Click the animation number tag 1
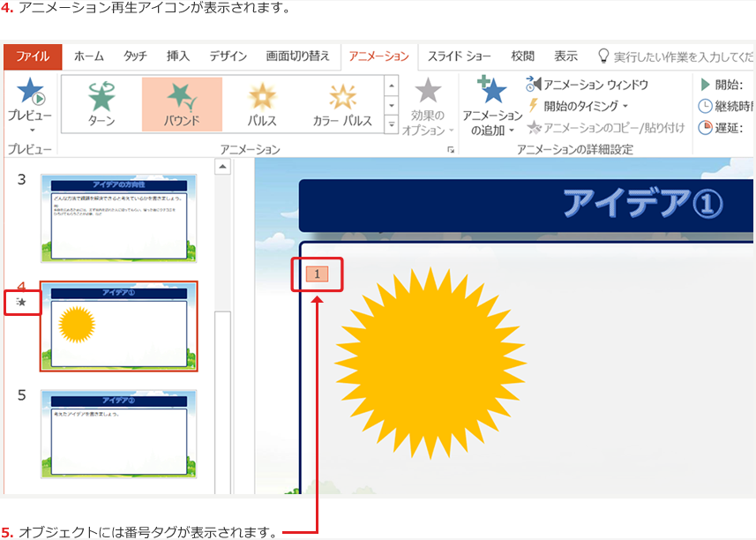 [317, 274]
